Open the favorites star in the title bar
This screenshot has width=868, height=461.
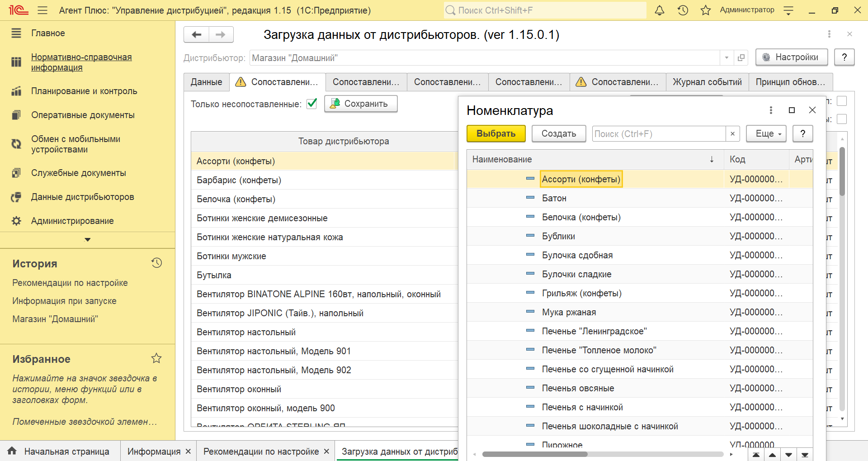tap(706, 10)
